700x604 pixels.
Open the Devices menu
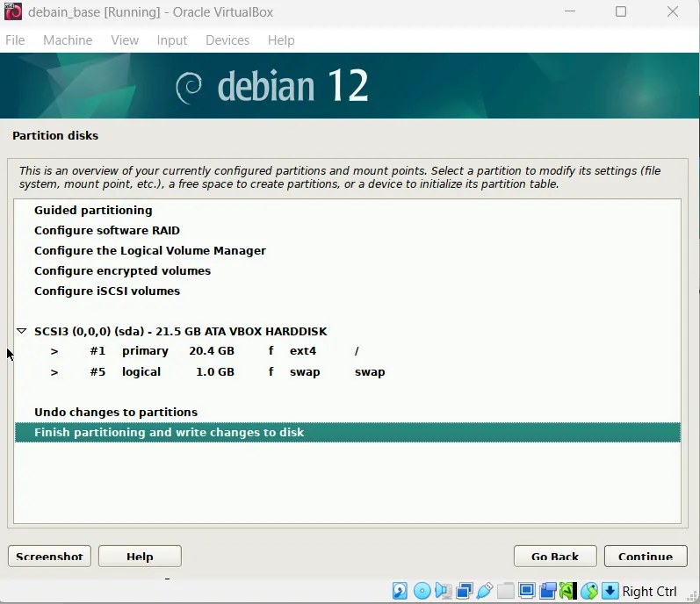point(227,40)
